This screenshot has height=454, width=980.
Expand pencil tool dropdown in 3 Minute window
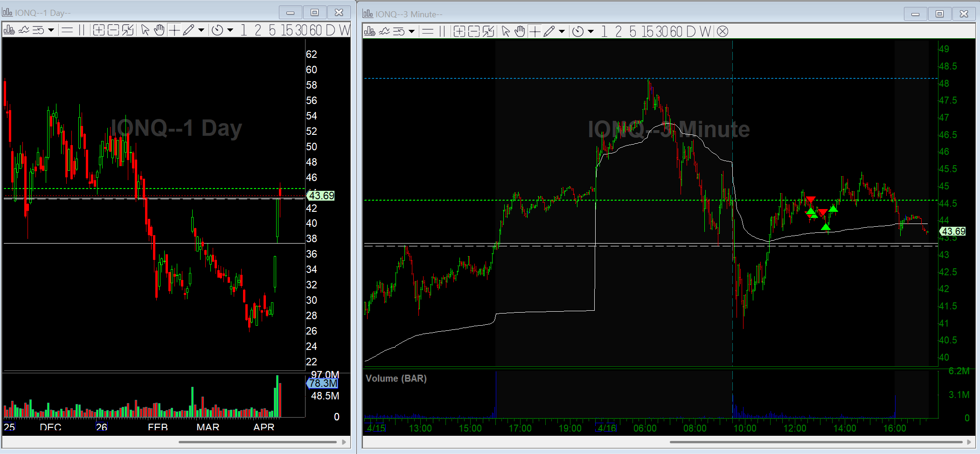pos(562,31)
